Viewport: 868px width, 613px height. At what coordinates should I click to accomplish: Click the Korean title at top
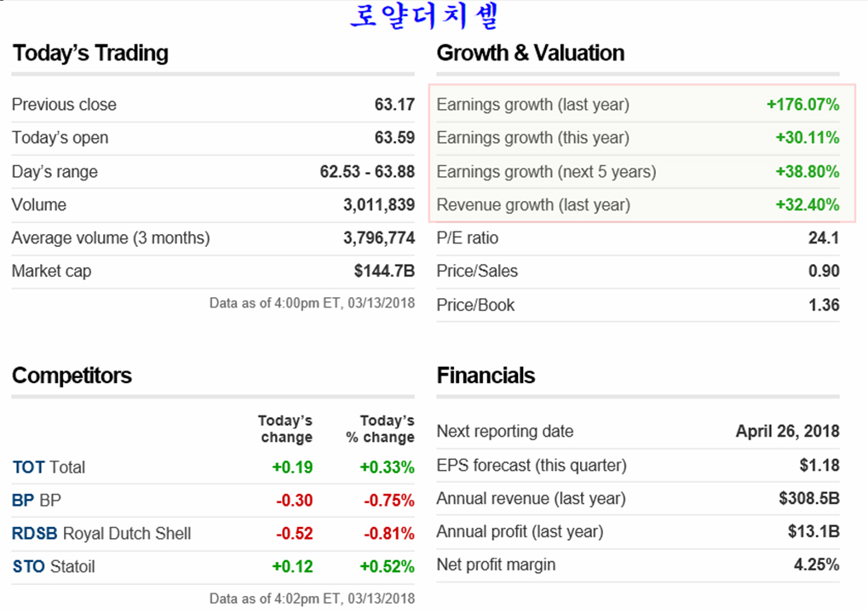(x=428, y=17)
